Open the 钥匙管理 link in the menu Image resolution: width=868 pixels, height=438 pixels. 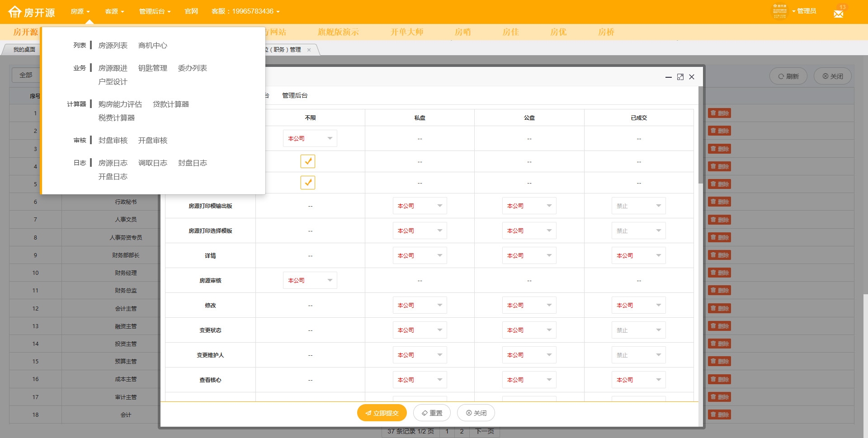[152, 68]
